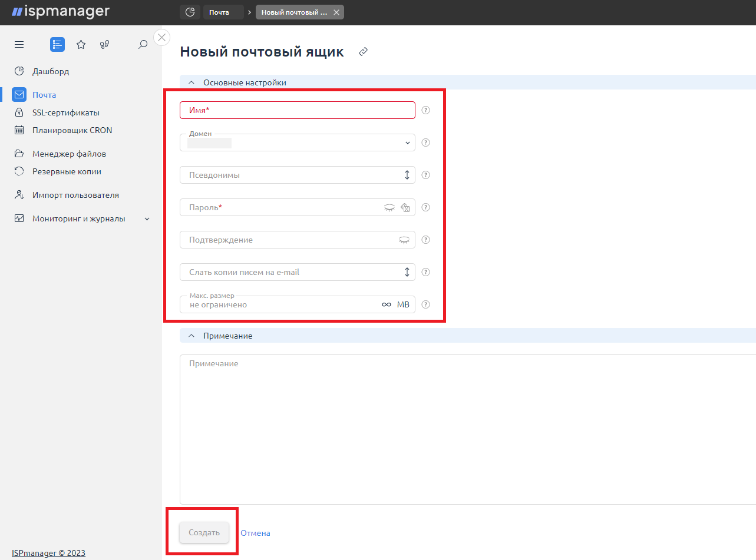Collapse the Примечание section
Viewport: 756px width, 560px height.
click(x=191, y=336)
